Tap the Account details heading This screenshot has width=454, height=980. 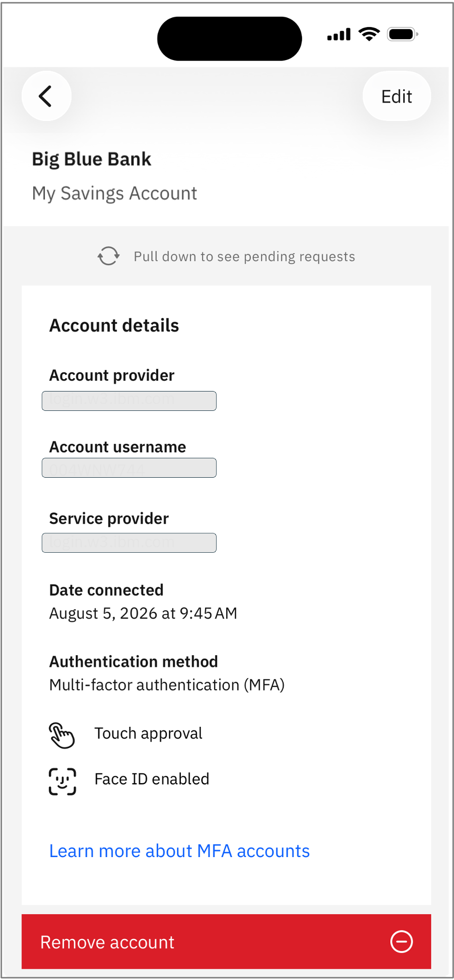click(x=114, y=325)
